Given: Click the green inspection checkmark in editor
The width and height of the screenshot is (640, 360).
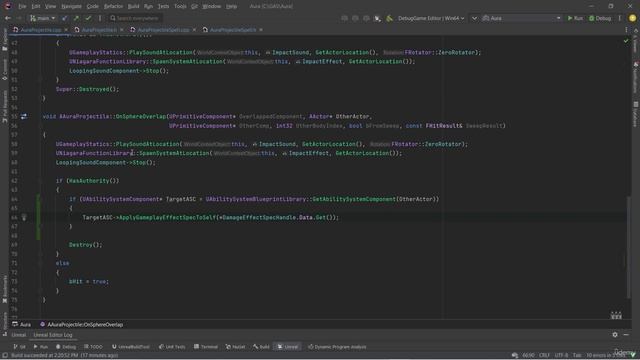Looking at the screenshot, I should tap(626, 41).
